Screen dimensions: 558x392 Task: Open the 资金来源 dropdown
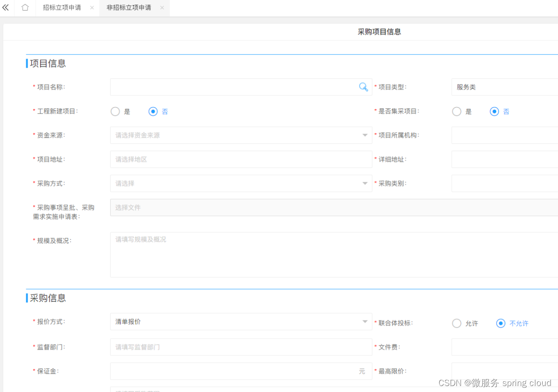[x=241, y=135]
